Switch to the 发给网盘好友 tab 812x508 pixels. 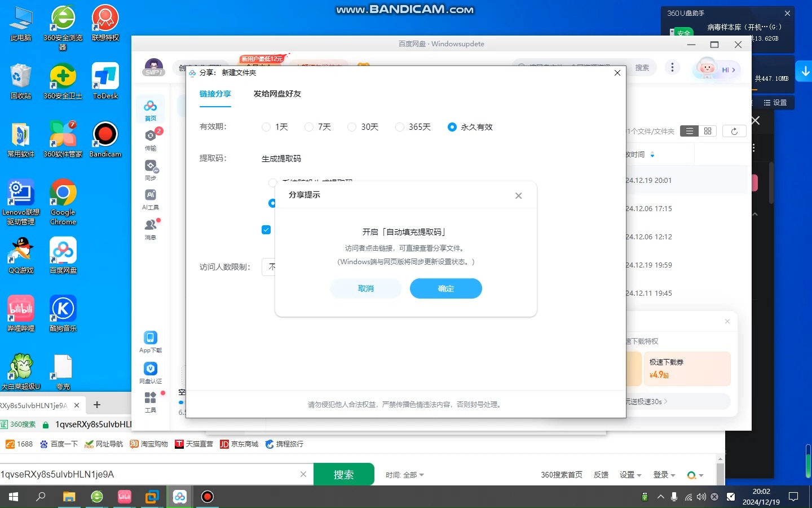(277, 94)
